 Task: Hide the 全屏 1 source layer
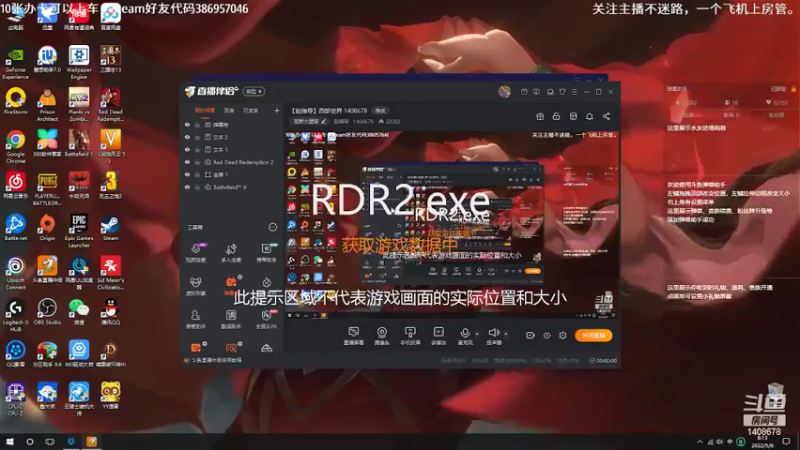pos(187,174)
